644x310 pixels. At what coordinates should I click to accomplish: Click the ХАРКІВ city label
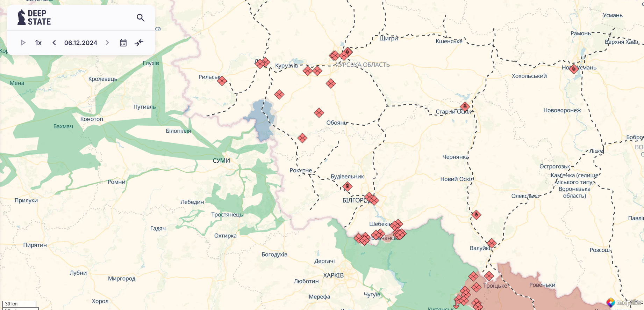tap(334, 275)
